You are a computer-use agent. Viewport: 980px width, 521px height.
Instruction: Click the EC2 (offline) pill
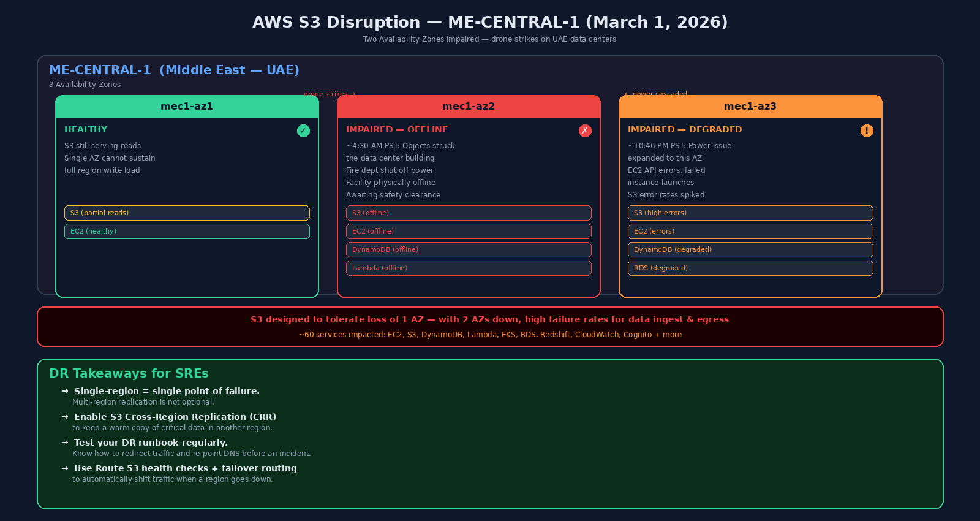(x=469, y=231)
